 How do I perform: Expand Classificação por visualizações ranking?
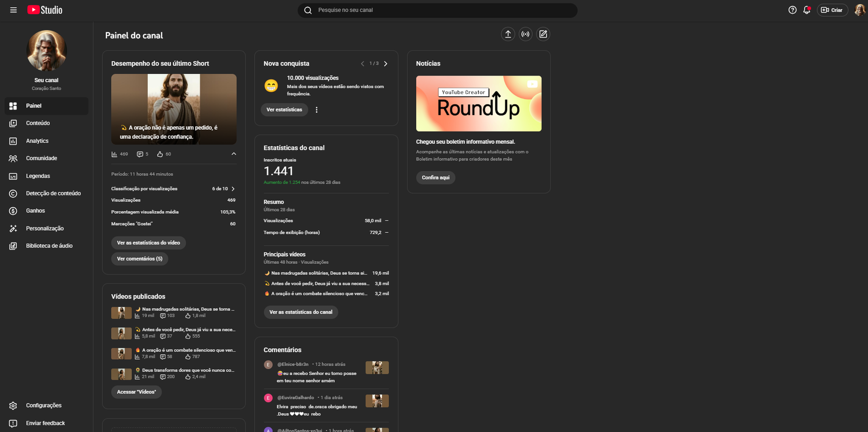coord(233,189)
